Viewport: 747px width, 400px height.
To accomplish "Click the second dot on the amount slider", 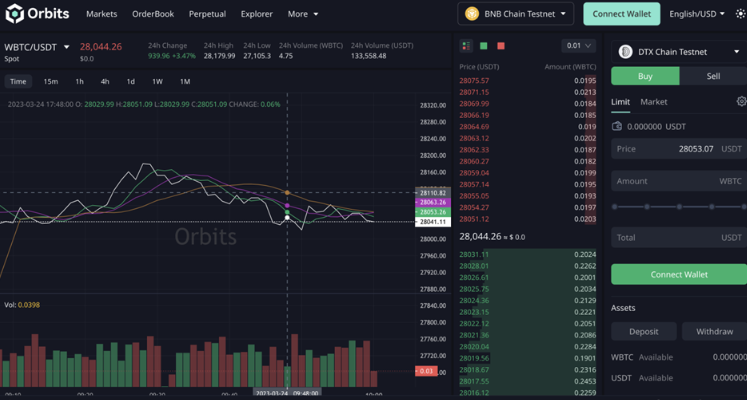I will 647,207.
